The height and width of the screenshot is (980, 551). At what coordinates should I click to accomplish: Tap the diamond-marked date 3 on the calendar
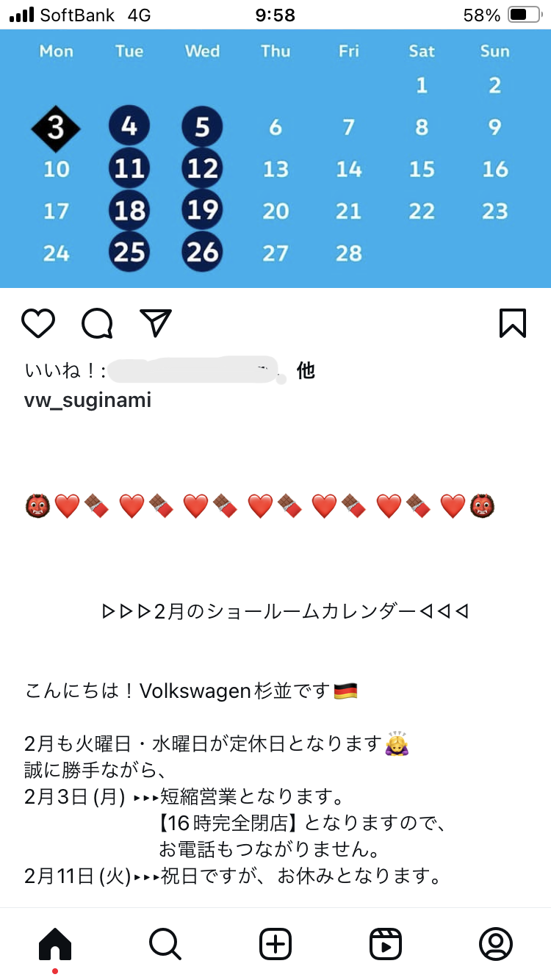(x=56, y=128)
